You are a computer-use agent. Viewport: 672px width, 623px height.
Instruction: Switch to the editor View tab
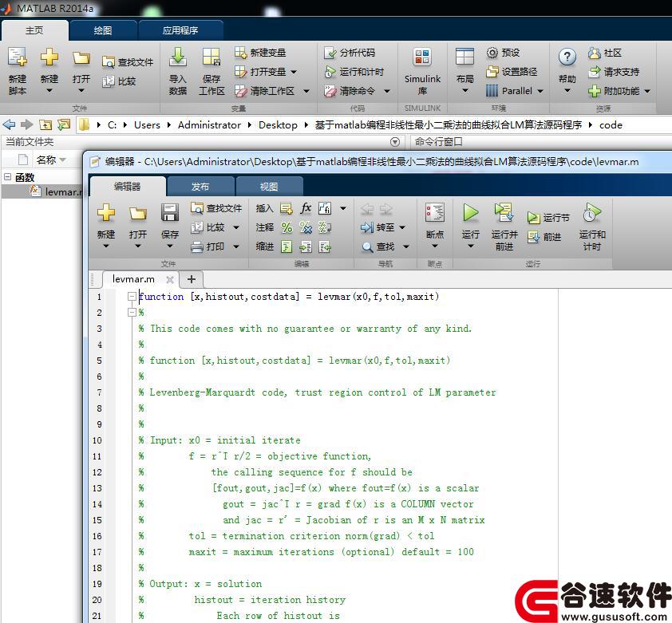tap(269, 187)
